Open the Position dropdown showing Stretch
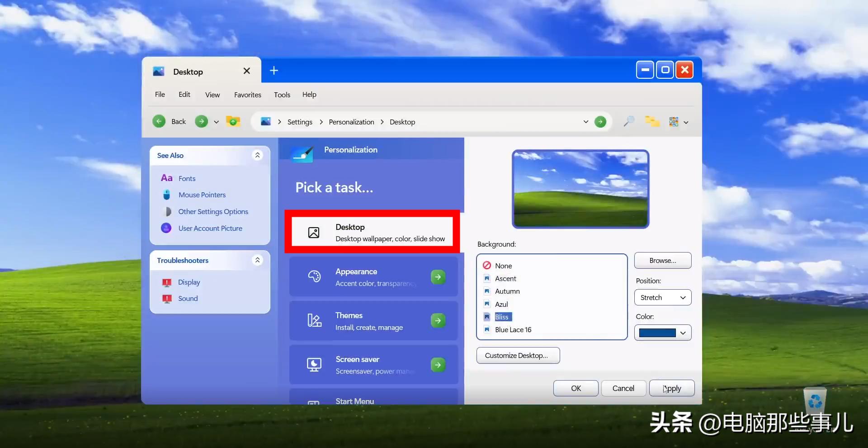Screen dimensions: 868x448 [x=662, y=297]
